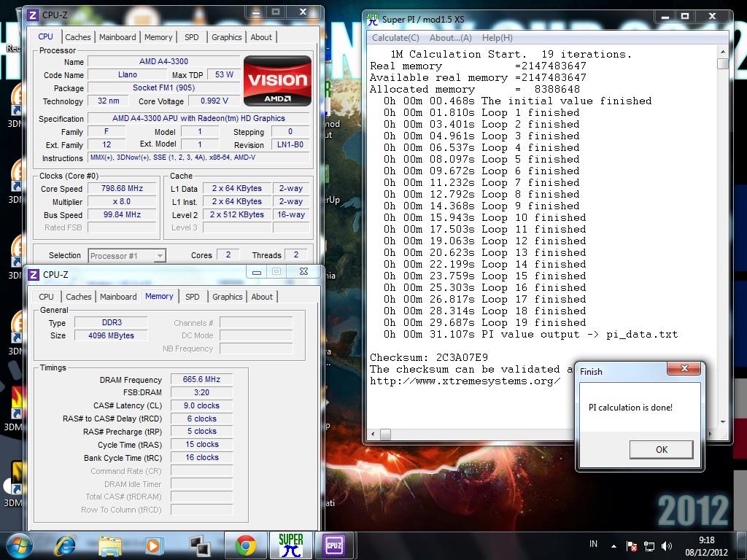Viewport: 747px width, 560px height.
Task: Click Super PI vertical scrollbar down arrow
Action: 723,422
